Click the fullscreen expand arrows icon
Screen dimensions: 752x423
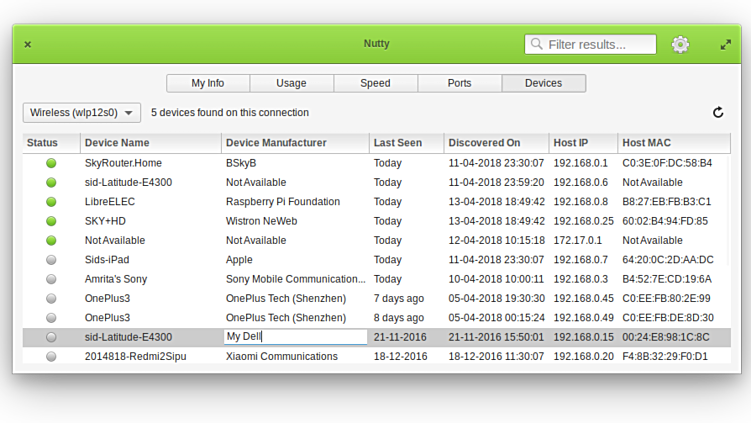point(726,45)
